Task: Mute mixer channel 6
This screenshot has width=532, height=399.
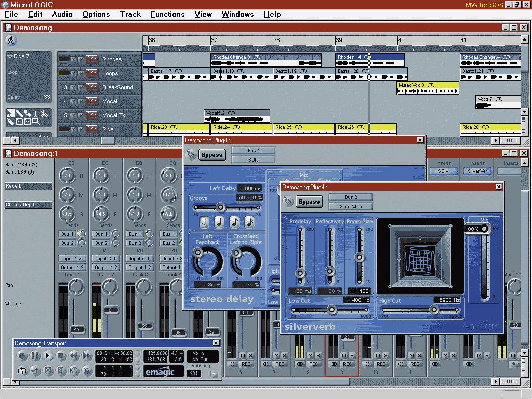Action: point(243,355)
